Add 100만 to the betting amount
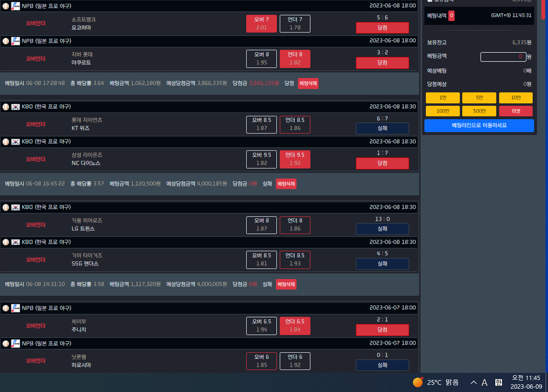548x392 pixels. [443, 111]
